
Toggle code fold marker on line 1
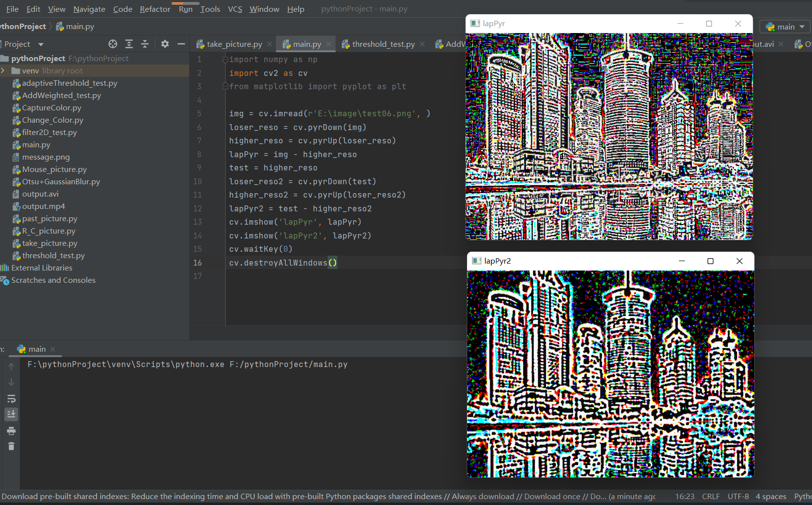click(x=225, y=60)
